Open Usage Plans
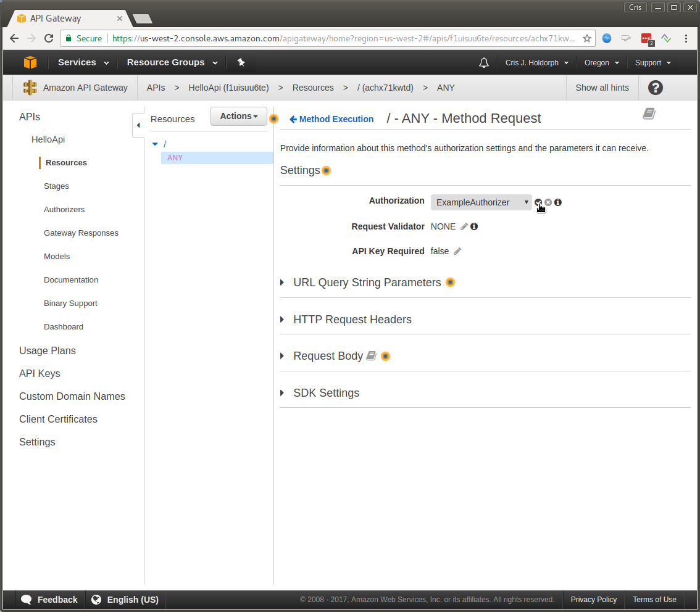700x612 pixels. [x=48, y=350]
